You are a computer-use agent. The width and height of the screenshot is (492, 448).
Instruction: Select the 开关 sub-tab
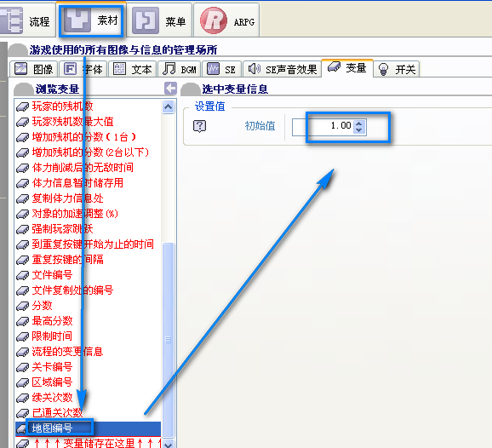397,69
